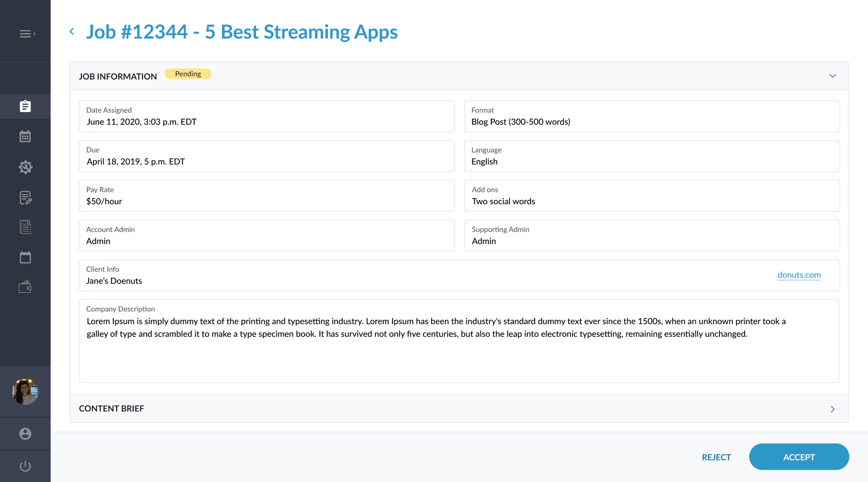
Task: Open the wallet payments icon
Action: 25,287
